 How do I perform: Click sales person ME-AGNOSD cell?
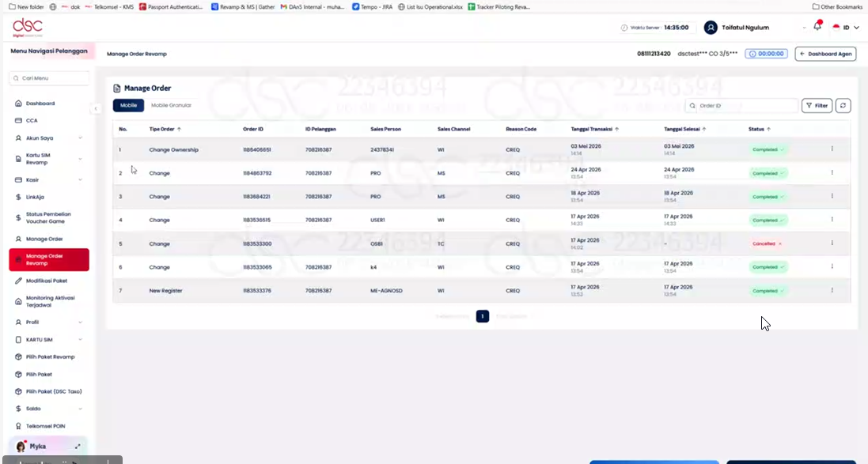point(386,291)
